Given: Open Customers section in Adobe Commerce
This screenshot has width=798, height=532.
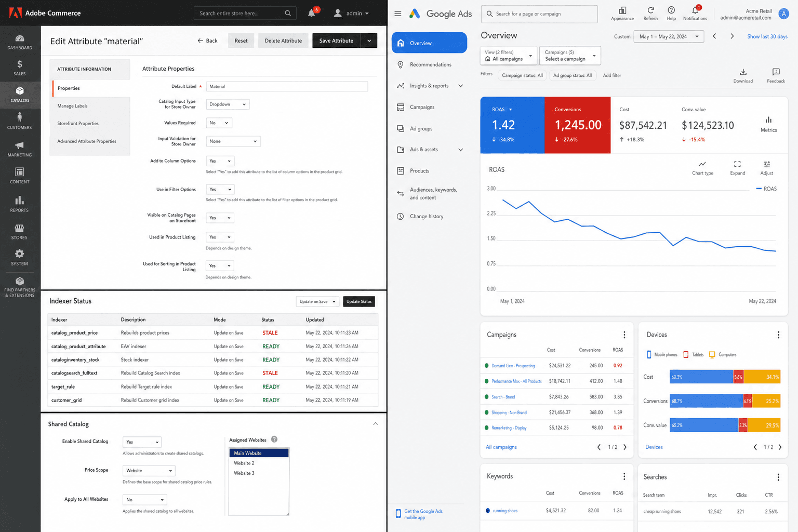Looking at the screenshot, I should click(x=20, y=121).
